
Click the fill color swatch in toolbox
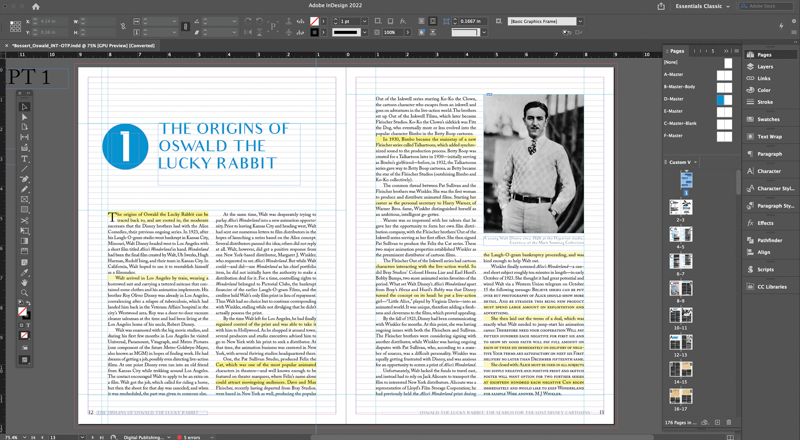click(22, 311)
